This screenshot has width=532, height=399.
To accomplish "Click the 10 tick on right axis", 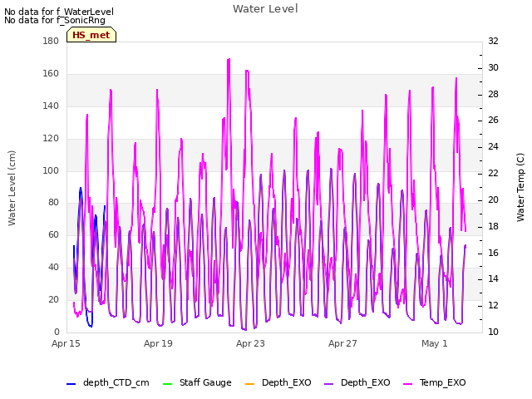I will coord(493,332).
